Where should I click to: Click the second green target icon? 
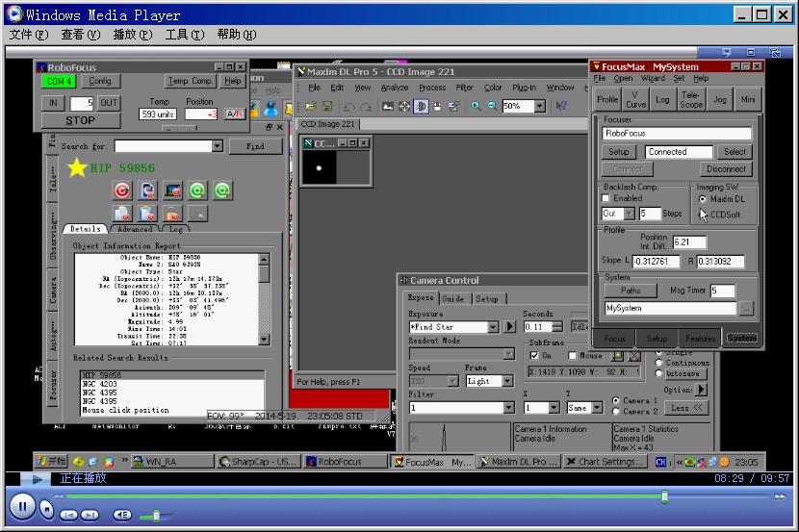[x=222, y=190]
